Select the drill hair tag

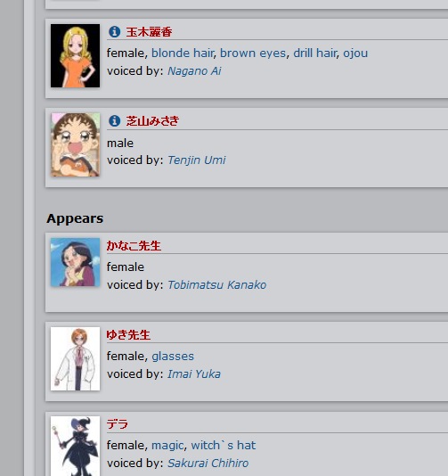click(314, 53)
